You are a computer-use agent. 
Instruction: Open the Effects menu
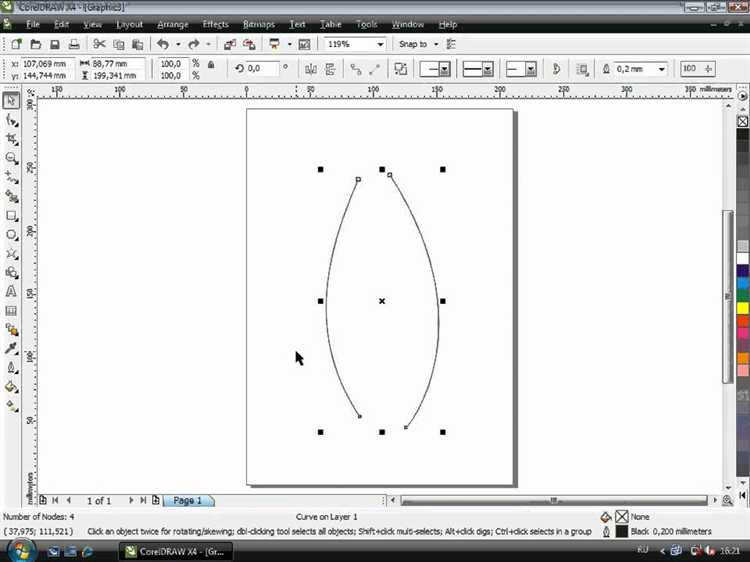[215, 24]
